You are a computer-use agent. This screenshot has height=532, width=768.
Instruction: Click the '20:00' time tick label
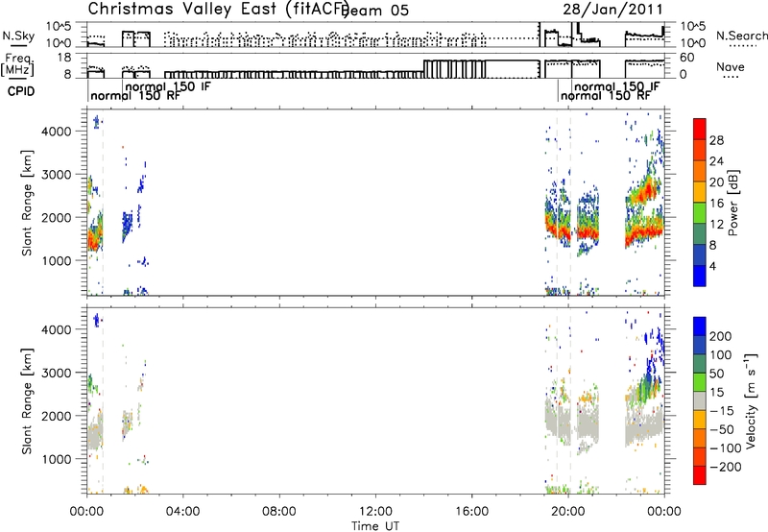568,512
